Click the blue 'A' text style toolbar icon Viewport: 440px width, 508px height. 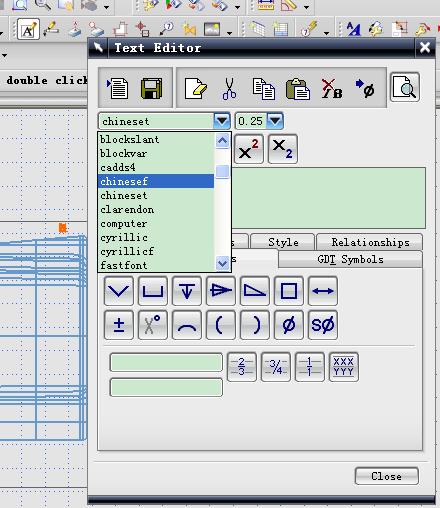[x=354, y=29]
